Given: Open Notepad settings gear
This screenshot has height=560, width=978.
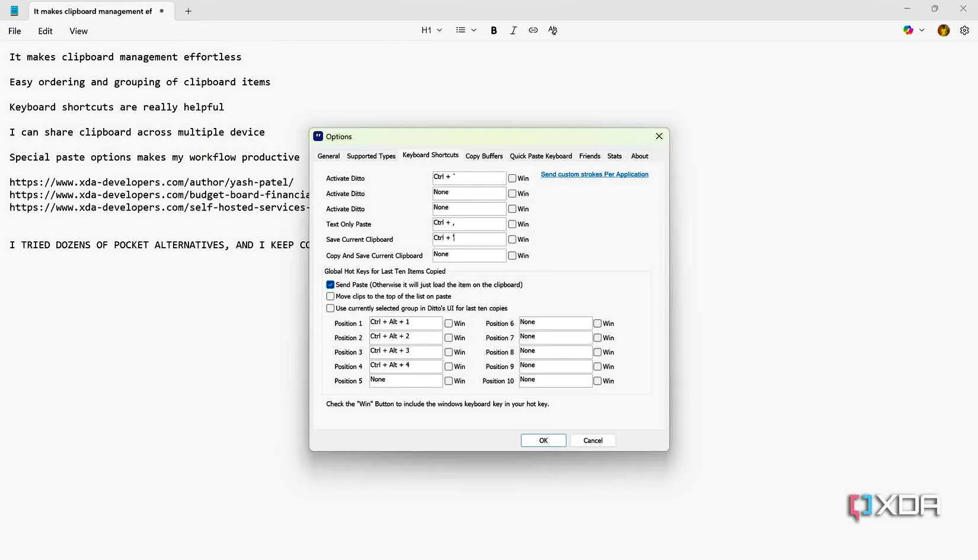Looking at the screenshot, I should click(964, 30).
